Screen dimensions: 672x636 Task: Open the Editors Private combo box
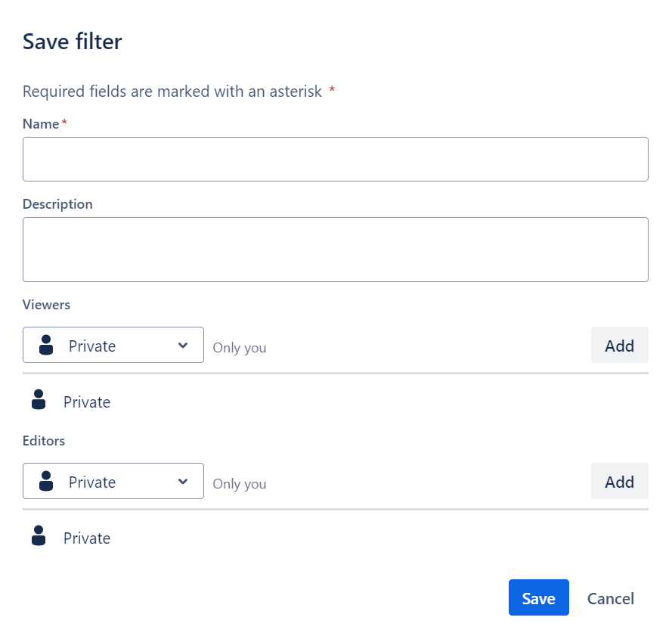tap(113, 482)
